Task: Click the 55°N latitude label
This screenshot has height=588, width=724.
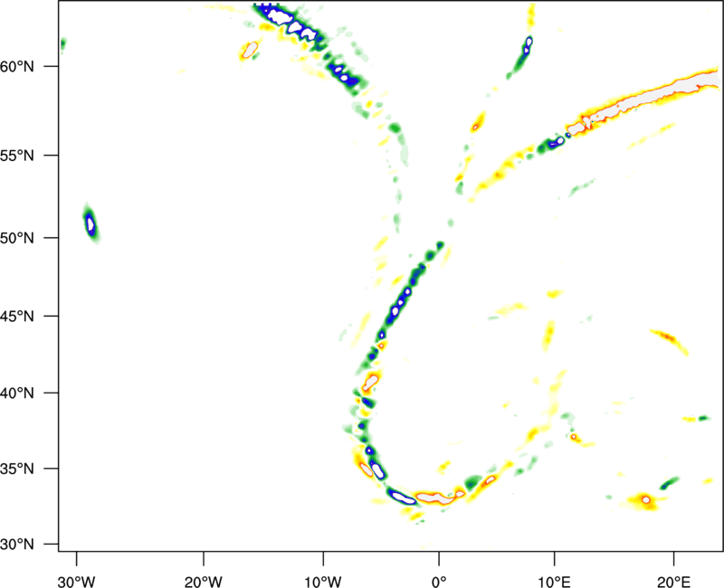Action: 17,156
